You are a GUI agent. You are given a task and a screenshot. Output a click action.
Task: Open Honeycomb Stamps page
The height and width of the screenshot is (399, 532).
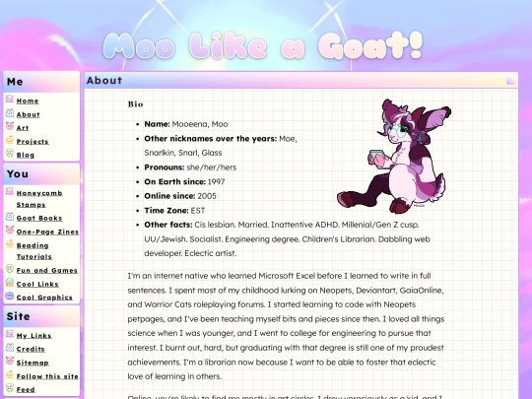click(39, 199)
